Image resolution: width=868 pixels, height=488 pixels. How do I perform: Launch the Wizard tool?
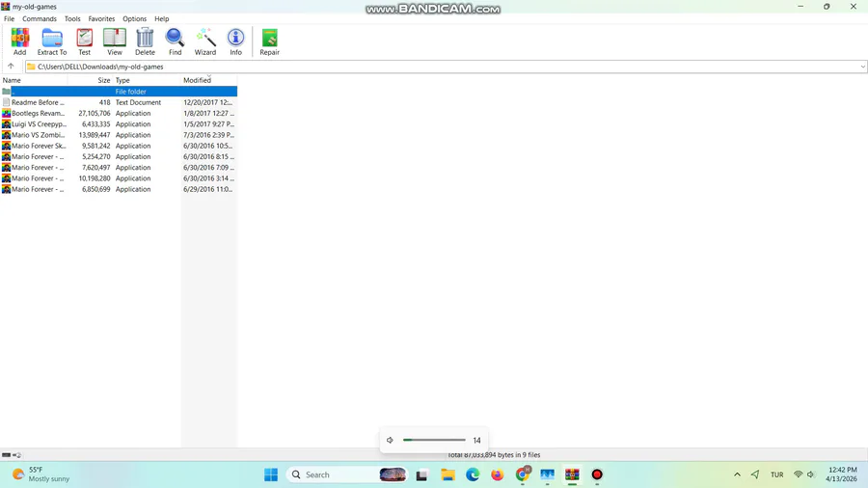205,41
